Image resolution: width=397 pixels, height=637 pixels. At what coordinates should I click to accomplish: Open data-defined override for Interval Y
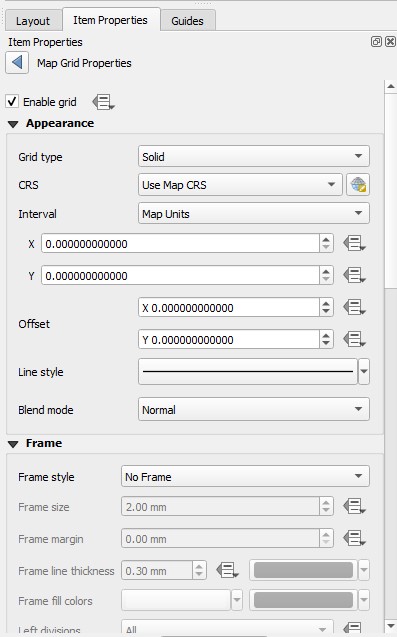[354, 276]
